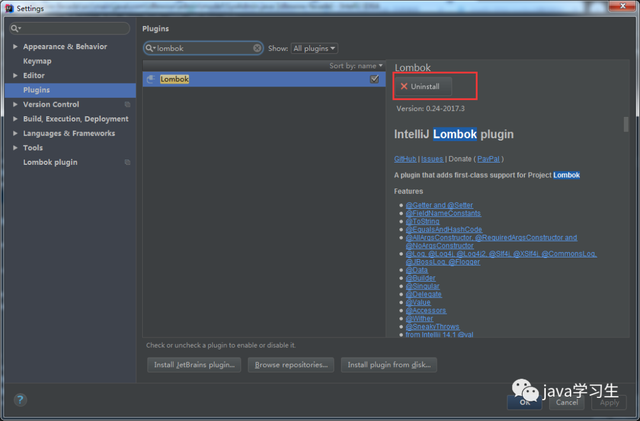Expand the Editor section
Viewport: 640px width, 421px height.
[x=15, y=76]
